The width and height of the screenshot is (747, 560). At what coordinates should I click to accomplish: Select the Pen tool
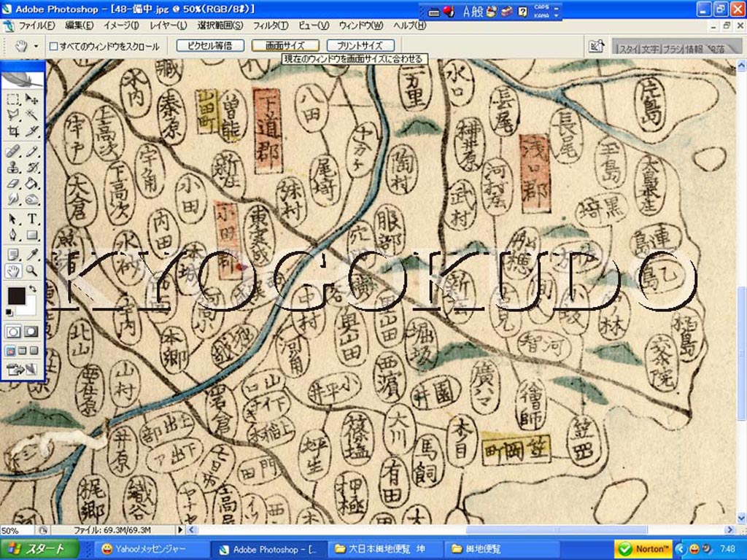13,235
